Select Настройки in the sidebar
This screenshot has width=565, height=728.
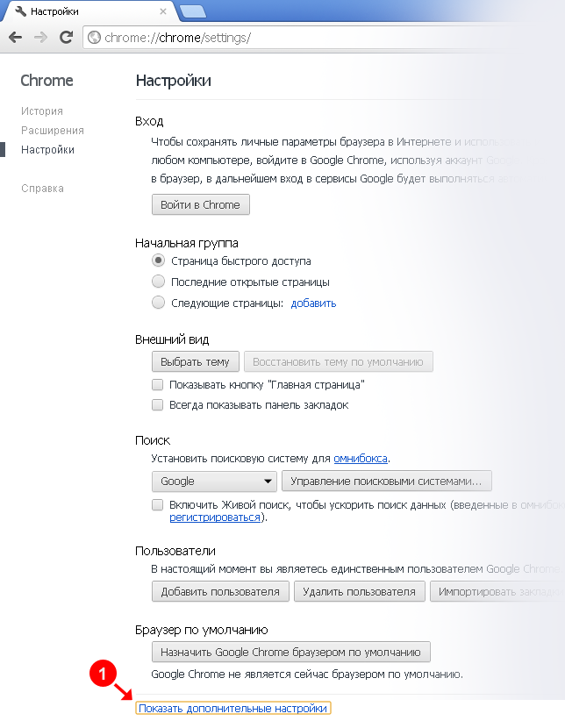48,149
